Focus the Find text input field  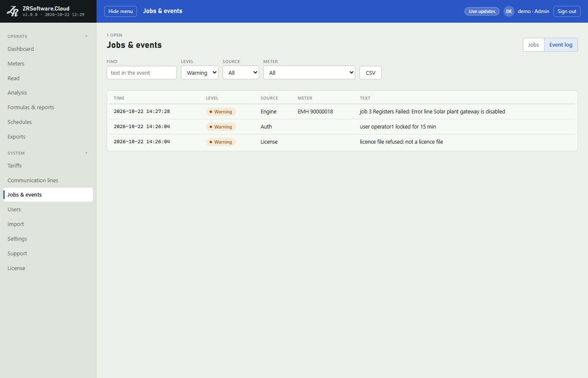(x=142, y=73)
